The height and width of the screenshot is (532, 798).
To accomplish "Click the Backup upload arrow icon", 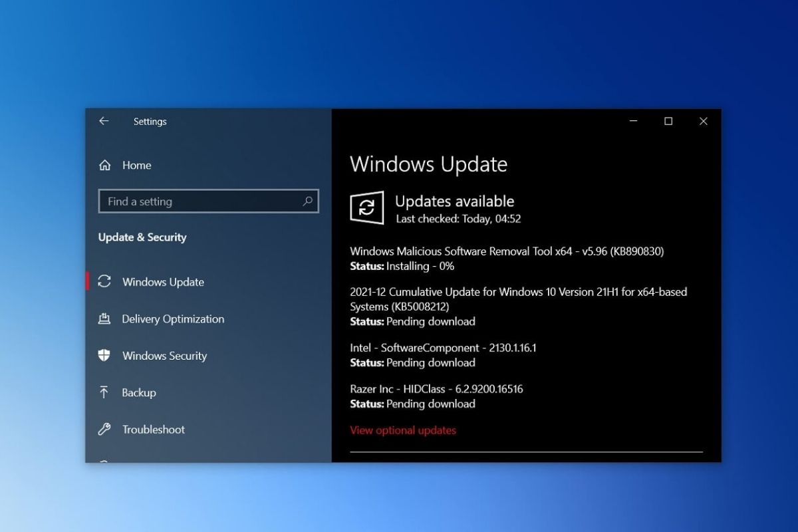I will pos(104,392).
